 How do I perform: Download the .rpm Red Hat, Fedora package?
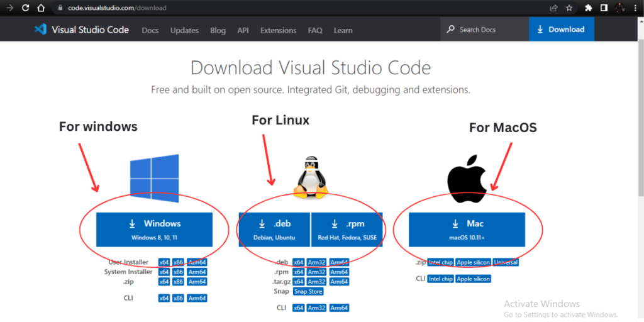click(347, 230)
